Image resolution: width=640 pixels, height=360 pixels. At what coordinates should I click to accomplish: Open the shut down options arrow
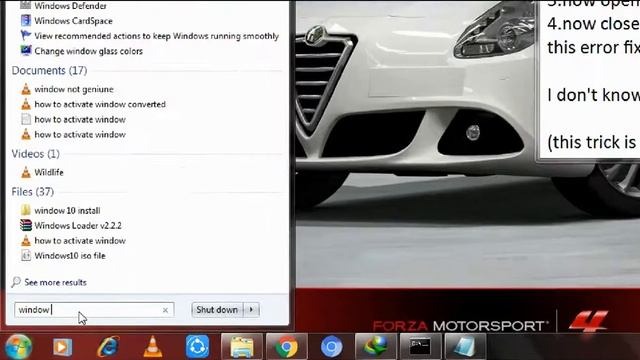click(251, 310)
